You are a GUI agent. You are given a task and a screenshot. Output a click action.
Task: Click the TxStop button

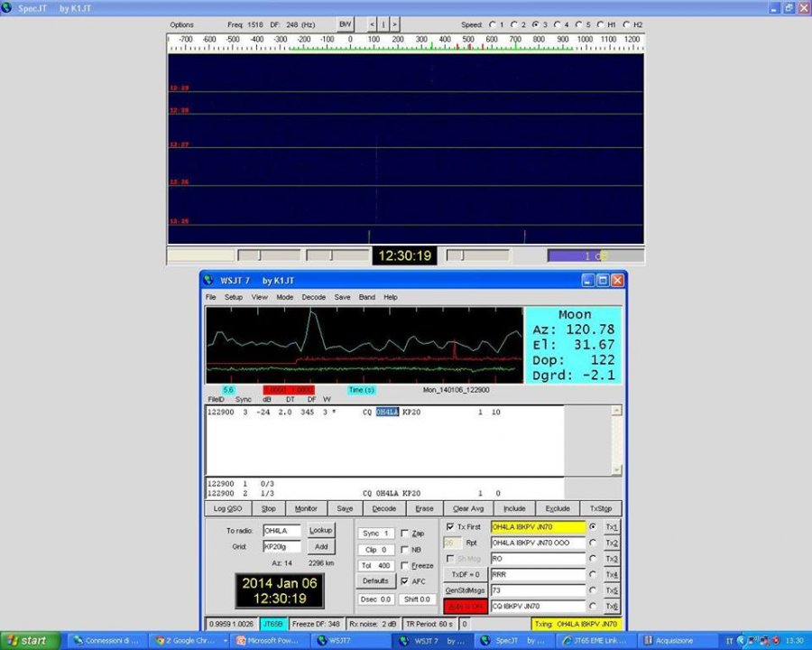(601, 508)
